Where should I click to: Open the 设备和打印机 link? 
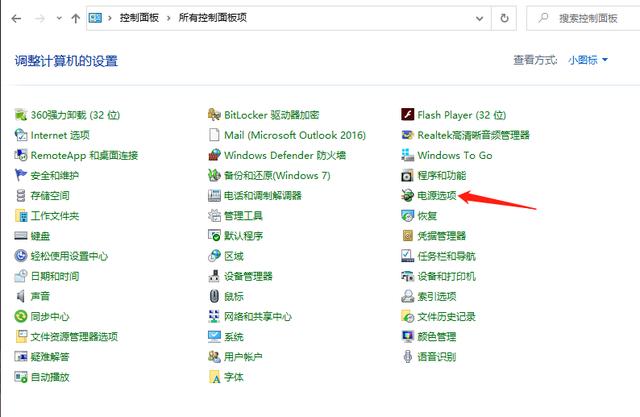(x=447, y=276)
